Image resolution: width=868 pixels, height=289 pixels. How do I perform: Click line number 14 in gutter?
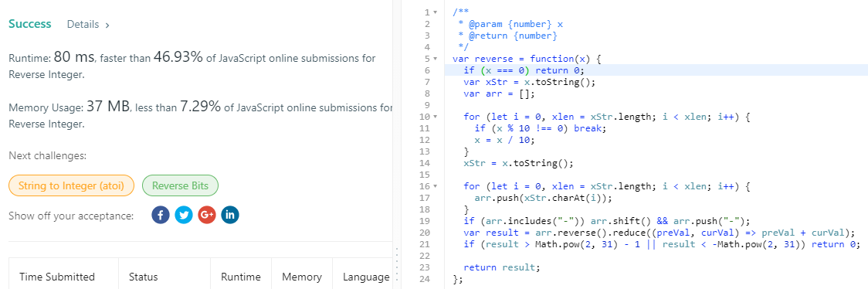point(426,163)
